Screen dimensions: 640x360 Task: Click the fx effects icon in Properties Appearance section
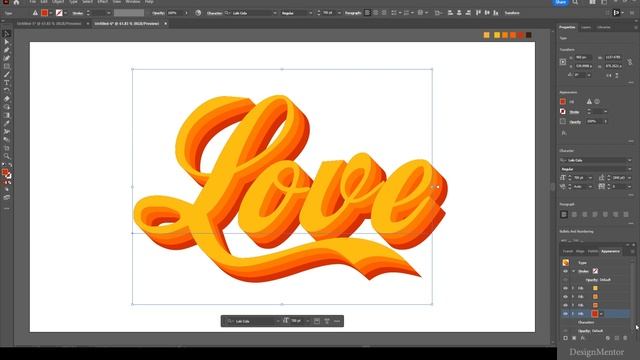(564, 133)
